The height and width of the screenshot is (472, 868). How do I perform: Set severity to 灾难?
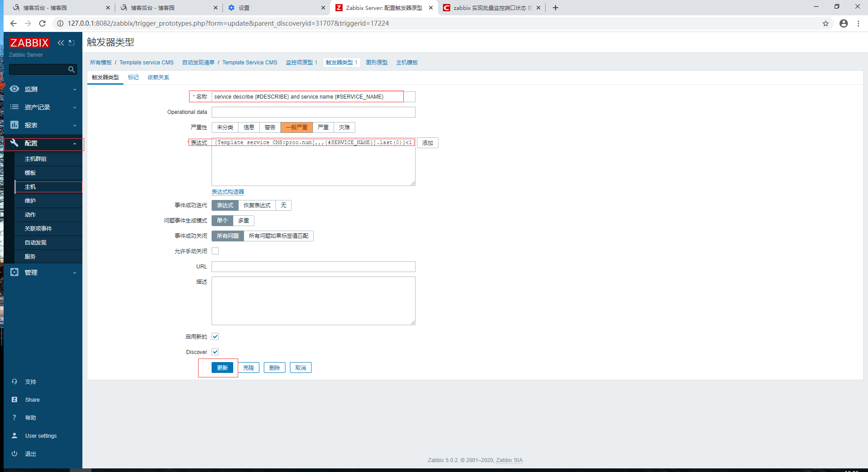click(x=344, y=127)
